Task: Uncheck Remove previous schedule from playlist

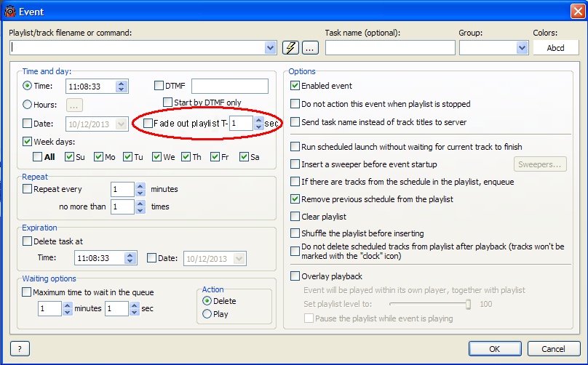Action: (295, 199)
